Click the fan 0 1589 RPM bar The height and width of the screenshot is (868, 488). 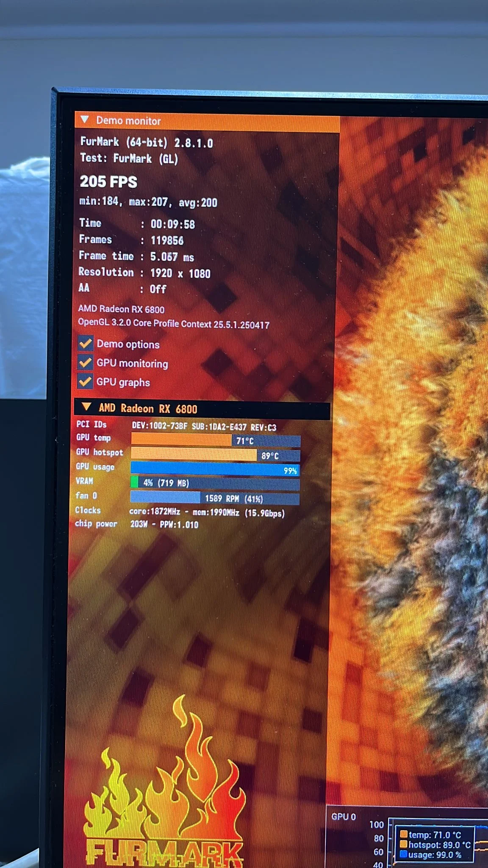[x=215, y=498]
